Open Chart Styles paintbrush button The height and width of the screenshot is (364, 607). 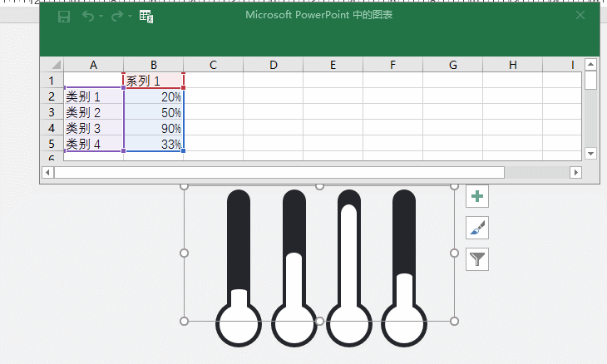pyautogui.click(x=477, y=228)
